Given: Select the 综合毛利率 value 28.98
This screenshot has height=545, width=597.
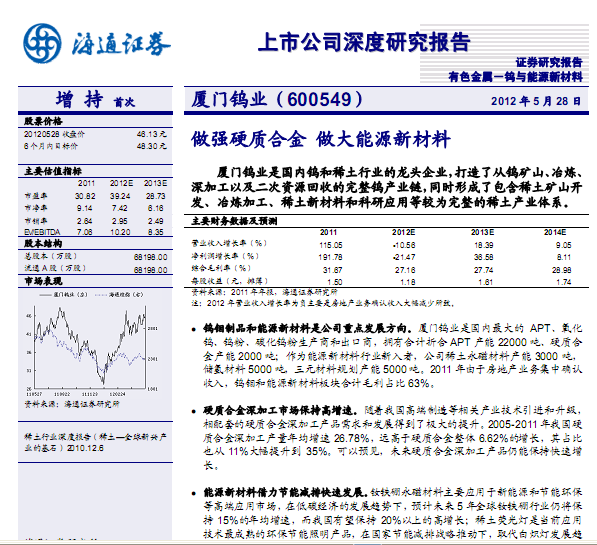Looking at the screenshot, I should [x=562, y=270].
